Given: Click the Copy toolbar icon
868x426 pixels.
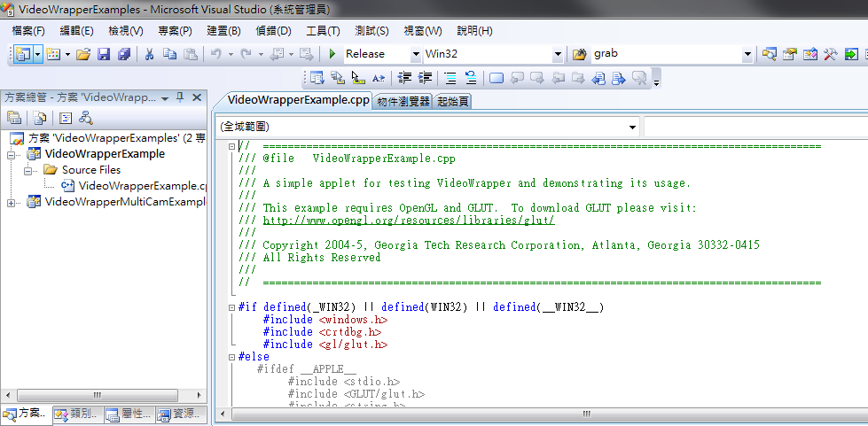Looking at the screenshot, I should [x=169, y=54].
